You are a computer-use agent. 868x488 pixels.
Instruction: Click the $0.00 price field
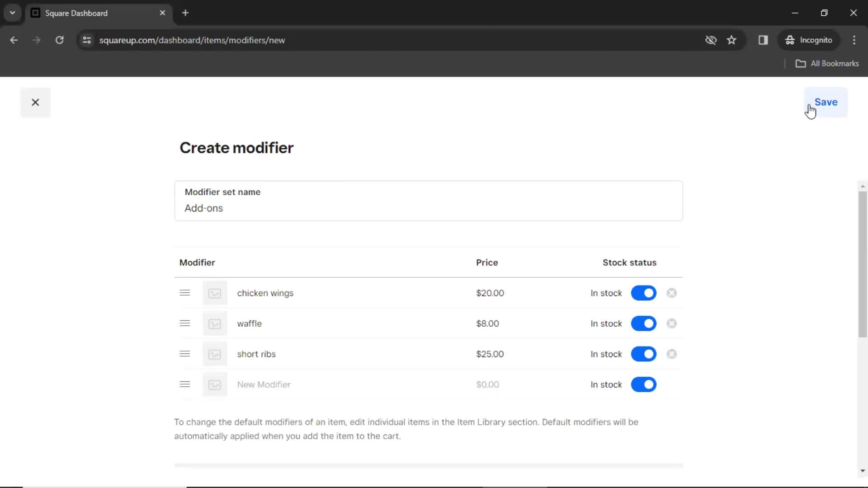click(487, 385)
